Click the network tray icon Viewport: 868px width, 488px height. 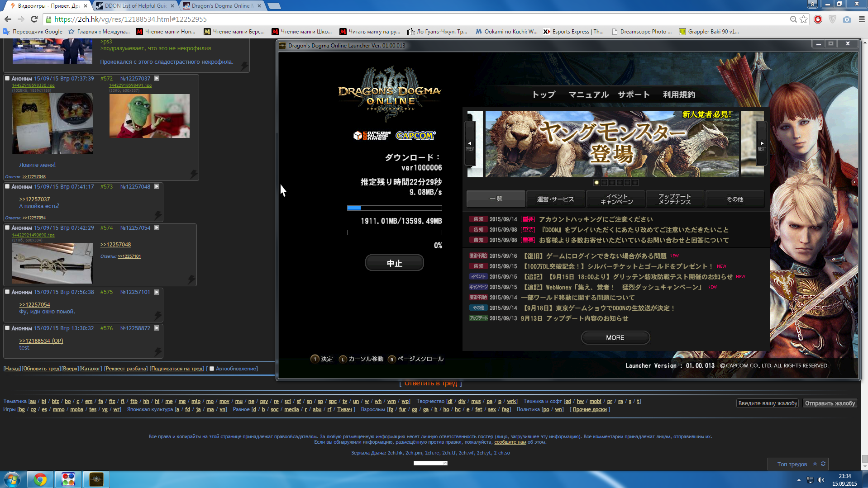pyautogui.click(x=810, y=480)
